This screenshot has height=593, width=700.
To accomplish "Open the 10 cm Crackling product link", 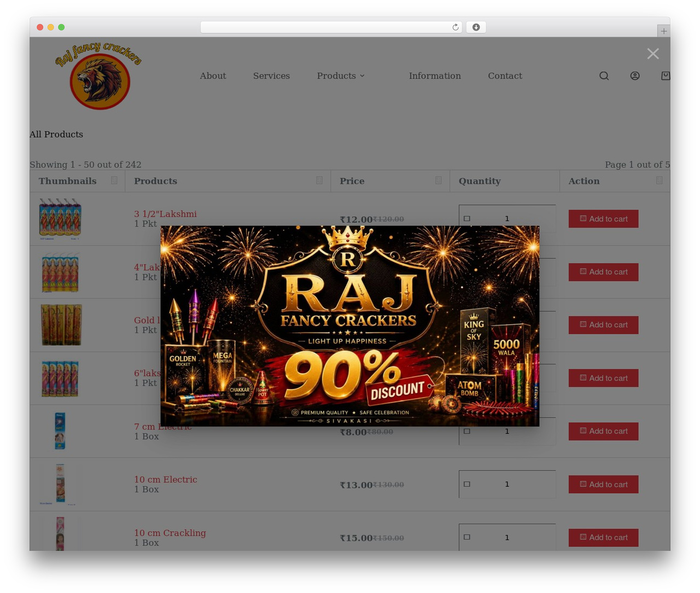I will click(170, 533).
